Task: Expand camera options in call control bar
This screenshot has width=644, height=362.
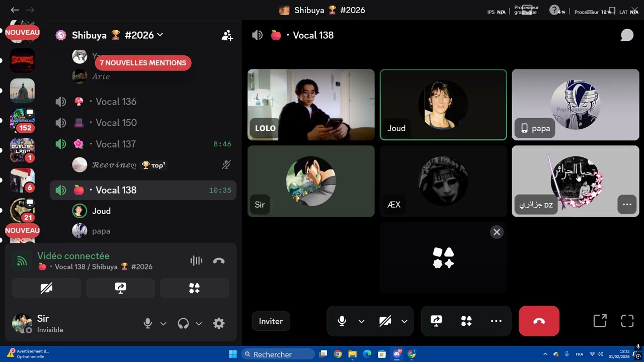Action: point(405,321)
